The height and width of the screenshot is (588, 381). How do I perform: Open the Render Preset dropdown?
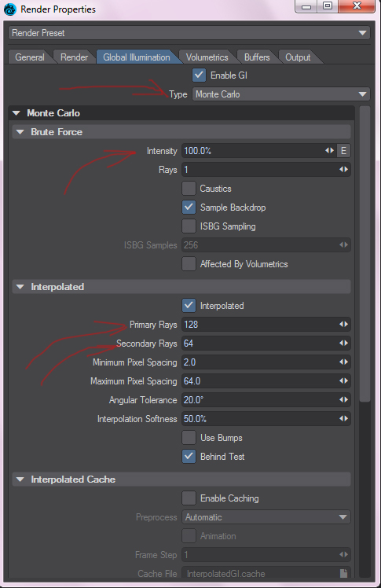coord(189,33)
